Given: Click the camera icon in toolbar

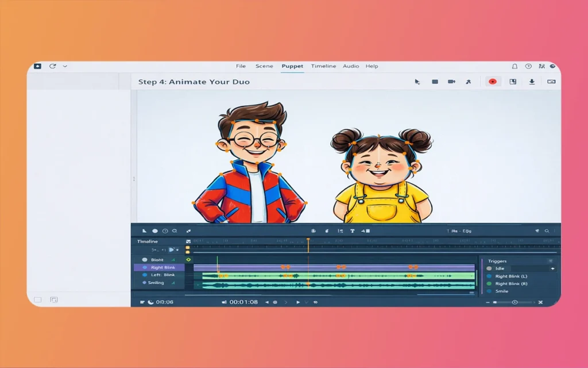Looking at the screenshot, I should click(451, 82).
